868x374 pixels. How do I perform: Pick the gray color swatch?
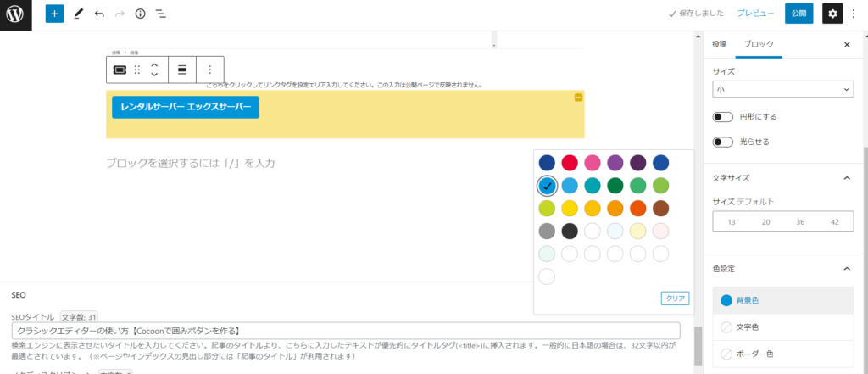[x=547, y=231]
